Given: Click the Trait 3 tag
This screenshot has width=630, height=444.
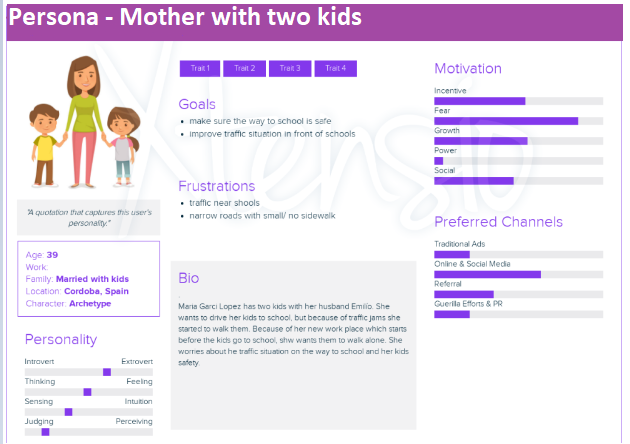Looking at the screenshot, I should [x=290, y=68].
